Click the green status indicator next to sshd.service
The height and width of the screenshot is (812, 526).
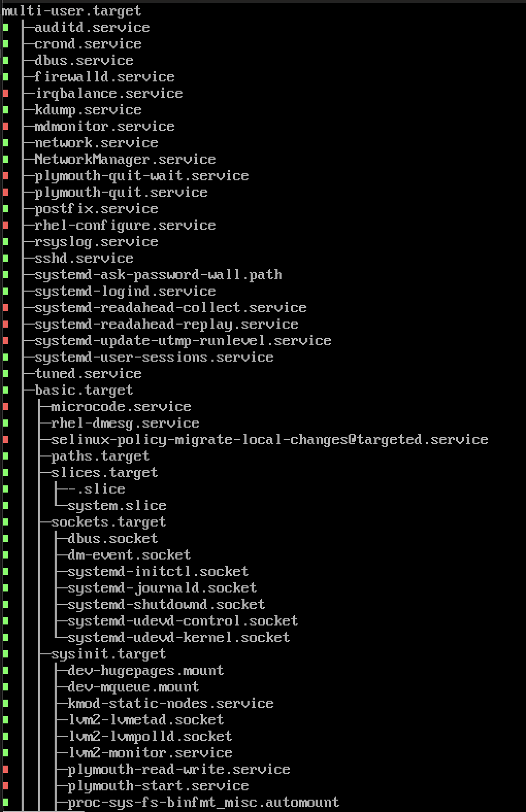[x=6, y=259]
